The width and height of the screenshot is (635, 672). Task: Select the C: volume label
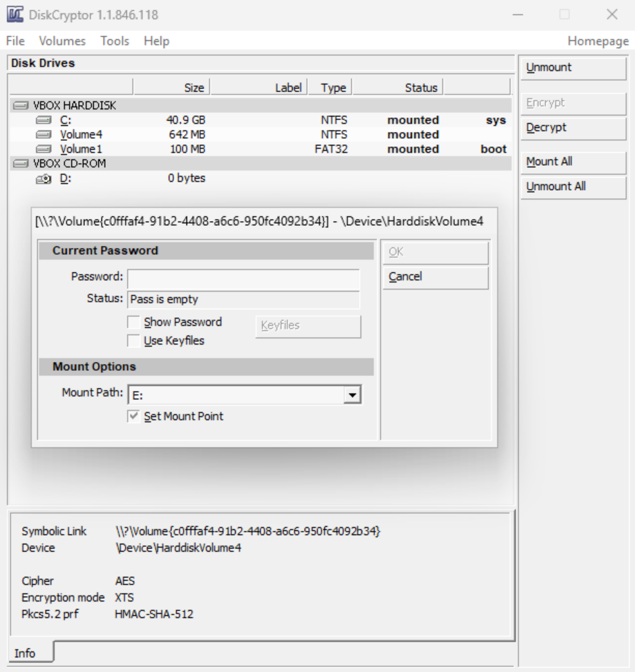coord(66,120)
